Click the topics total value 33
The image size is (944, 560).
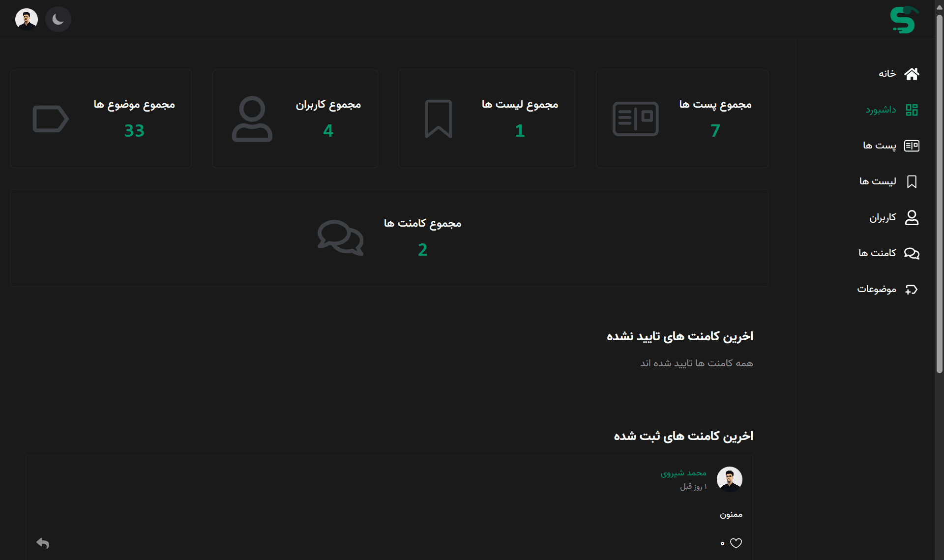tap(134, 131)
